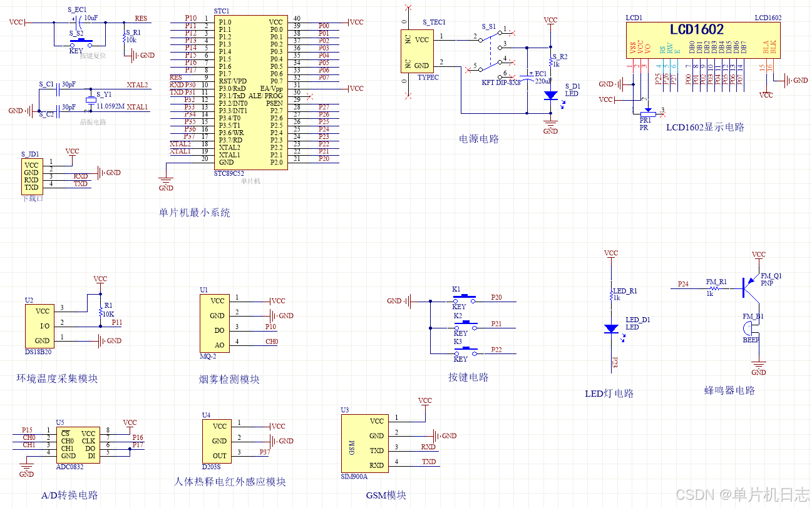This screenshot has width=812, height=508.
Task: Select the LED_D1 diode symbol
Action: (611, 328)
